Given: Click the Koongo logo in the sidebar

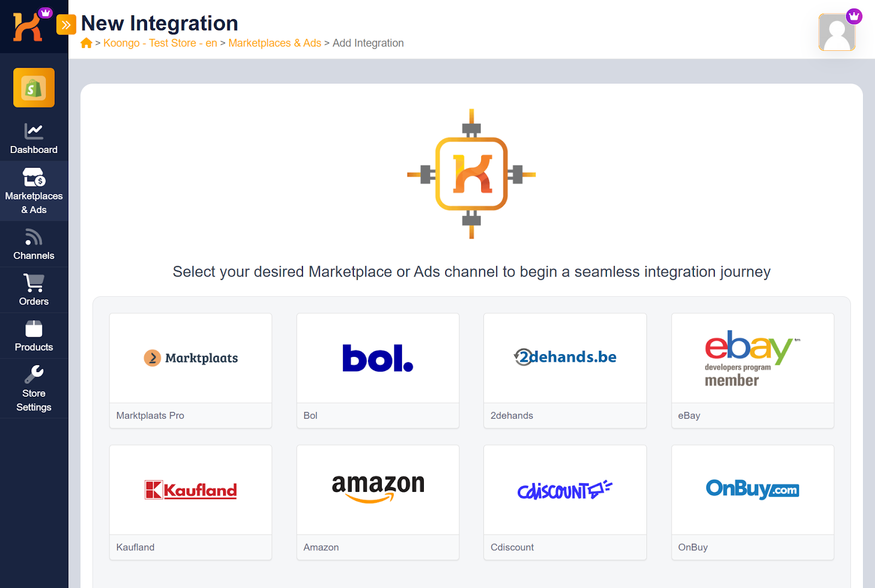Looking at the screenshot, I should pos(27,27).
